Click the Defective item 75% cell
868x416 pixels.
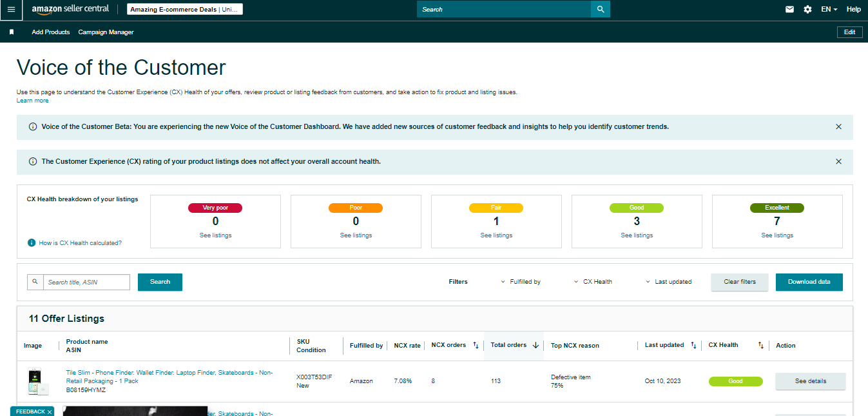571,381
